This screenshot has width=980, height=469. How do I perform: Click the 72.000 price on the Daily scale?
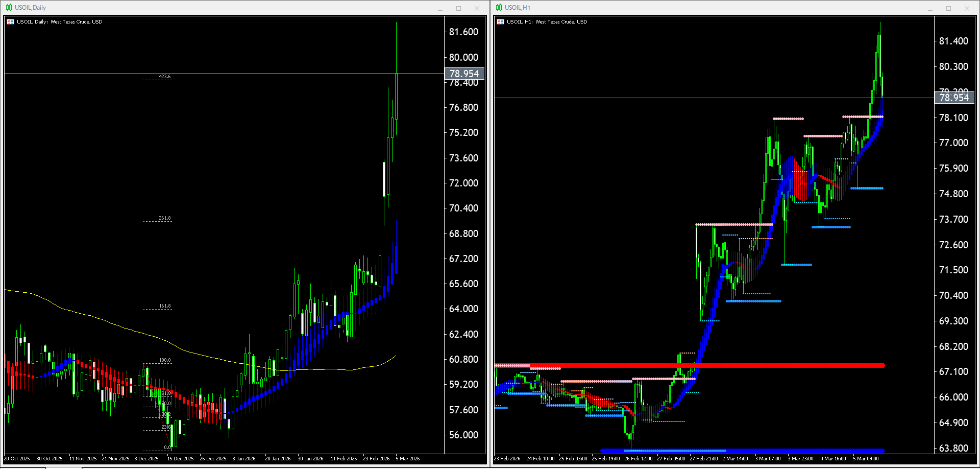pyautogui.click(x=463, y=183)
